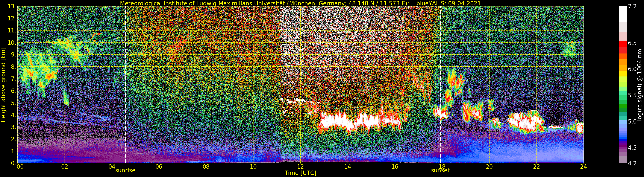Click time axis tick label '24'
Image resolution: width=644 pixels, height=177 pixels.
pyautogui.click(x=583, y=167)
